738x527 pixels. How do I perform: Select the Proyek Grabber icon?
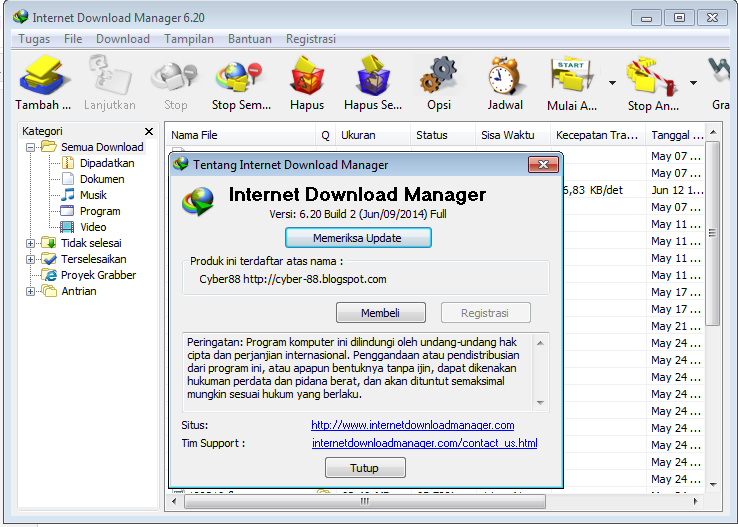coord(49,275)
